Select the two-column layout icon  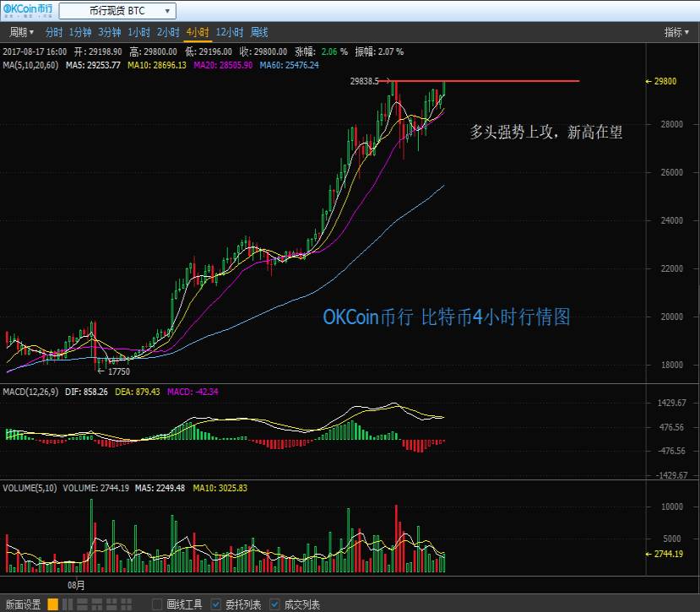tap(66, 604)
